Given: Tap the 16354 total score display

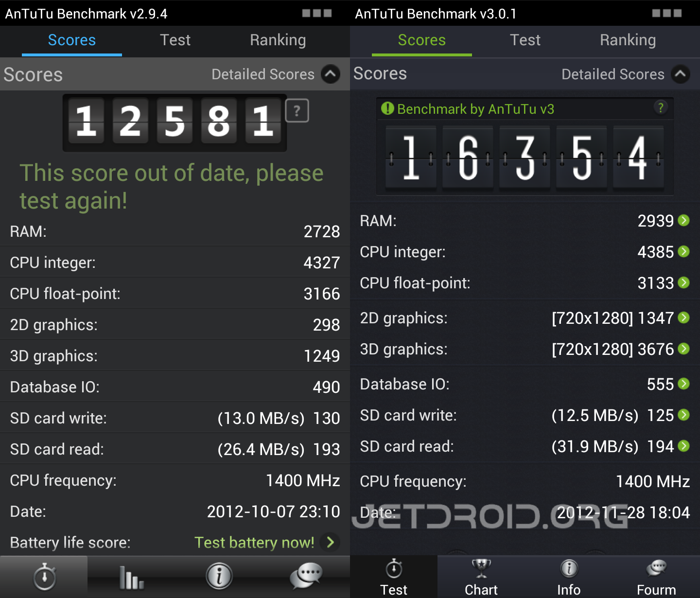Looking at the screenshot, I should coord(525,158).
